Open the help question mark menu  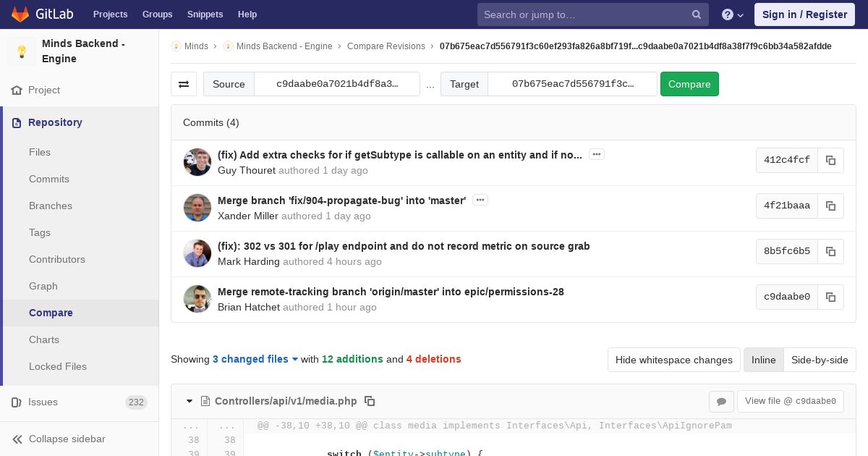click(x=733, y=14)
